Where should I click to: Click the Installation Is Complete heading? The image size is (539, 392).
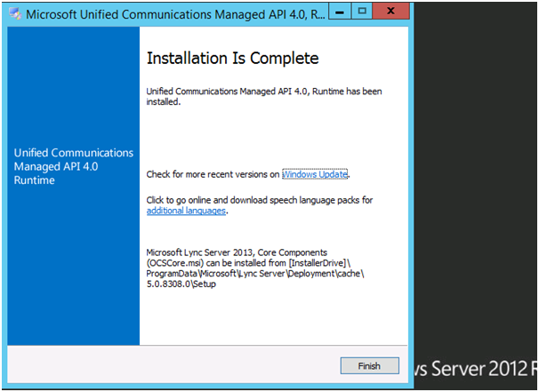click(233, 58)
